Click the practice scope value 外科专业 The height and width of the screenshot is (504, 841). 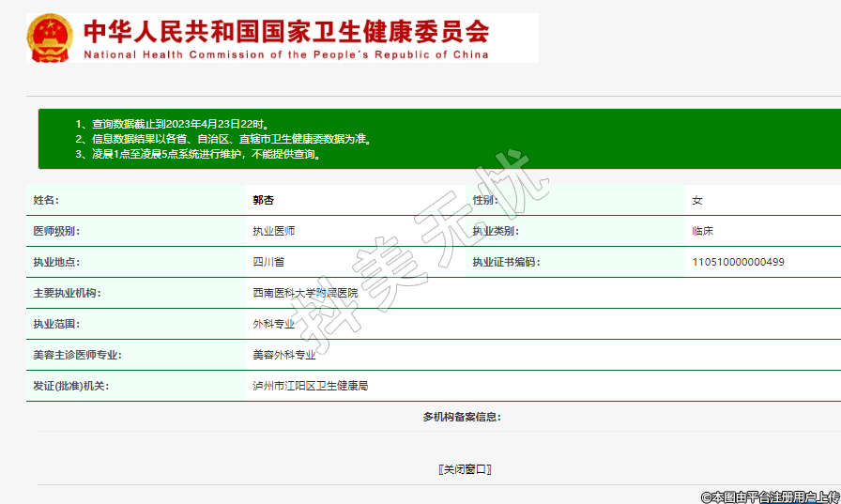click(273, 324)
